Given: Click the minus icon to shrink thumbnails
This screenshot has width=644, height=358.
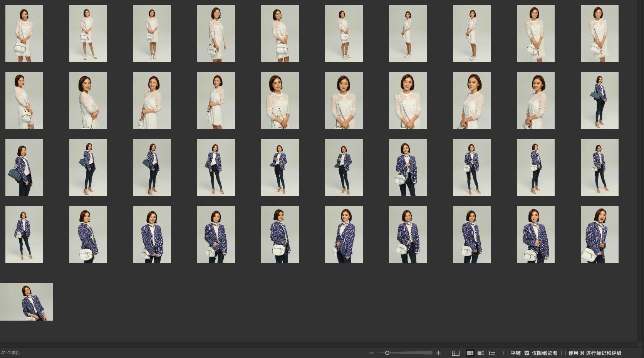Looking at the screenshot, I should coord(371,353).
